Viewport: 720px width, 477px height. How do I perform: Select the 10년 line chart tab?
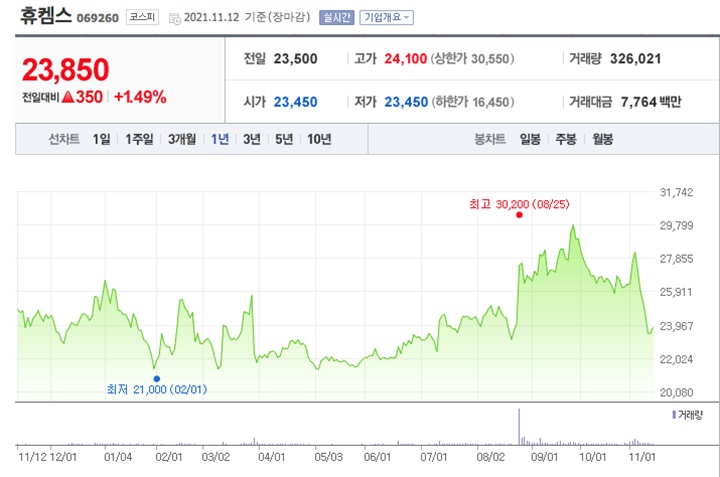pyautogui.click(x=319, y=139)
